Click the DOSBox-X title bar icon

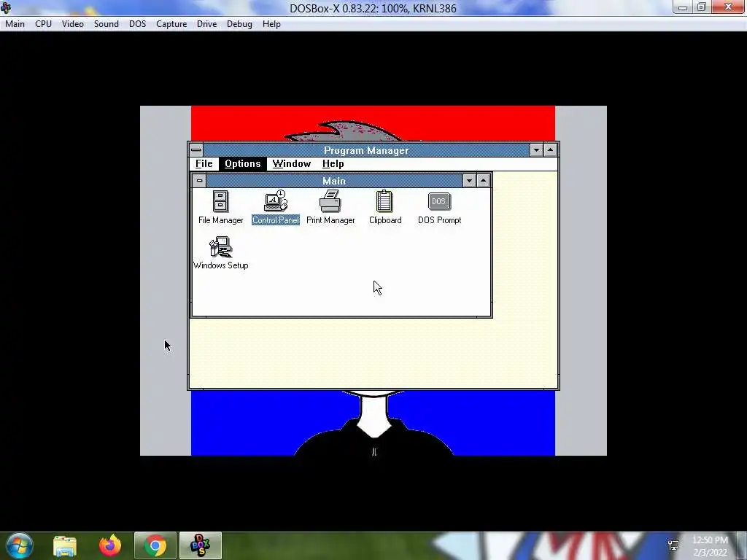coord(6,7)
